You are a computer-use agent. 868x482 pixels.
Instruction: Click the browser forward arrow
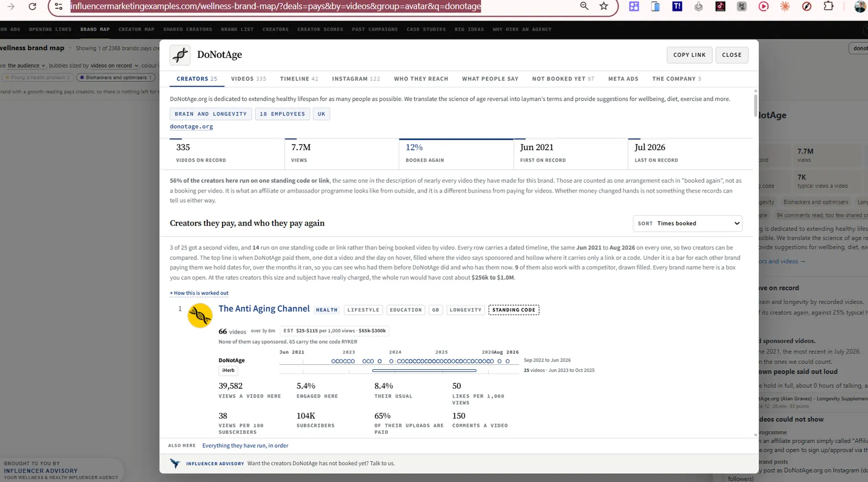tap(11, 7)
